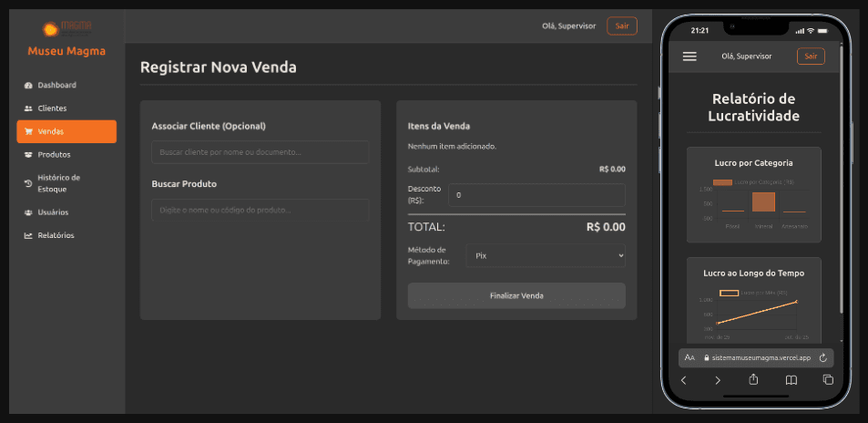Open the Produtos menu item
The image size is (868, 423).
[x=54, y=154]
